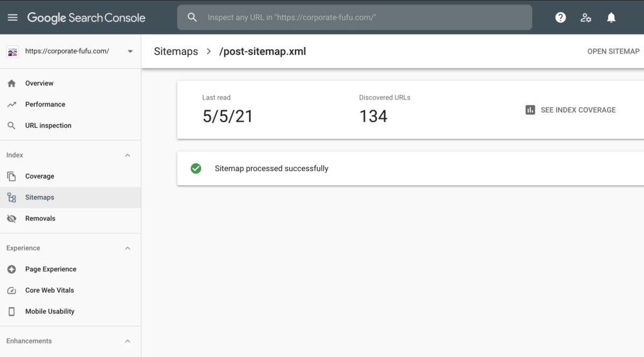The image size is (644, 357).
Task: Click the Sitemaps tree icon
Action: (11, 198)
